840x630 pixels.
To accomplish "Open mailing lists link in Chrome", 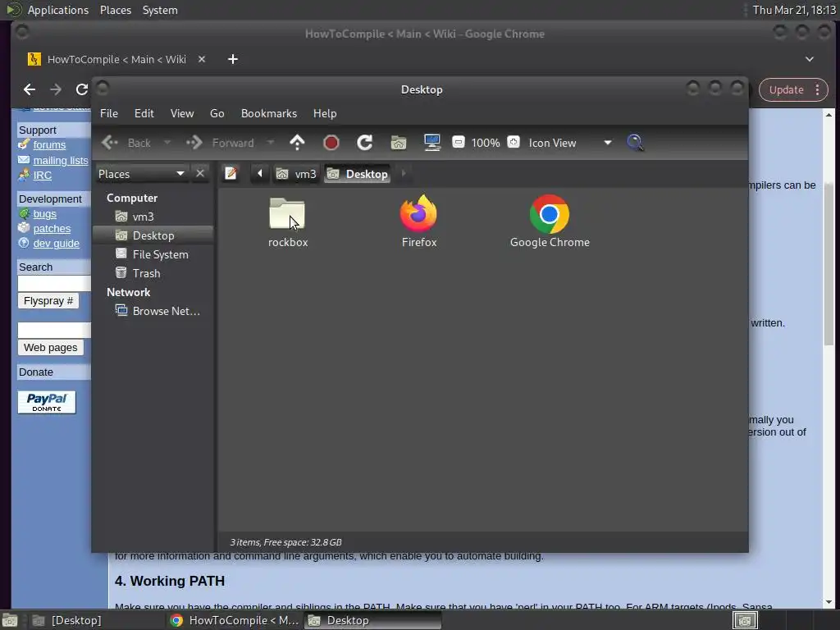I will (61, 160).
